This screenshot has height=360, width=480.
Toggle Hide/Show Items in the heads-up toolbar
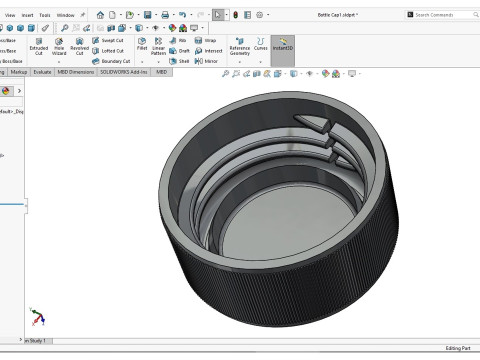click(x=309, y=74)
